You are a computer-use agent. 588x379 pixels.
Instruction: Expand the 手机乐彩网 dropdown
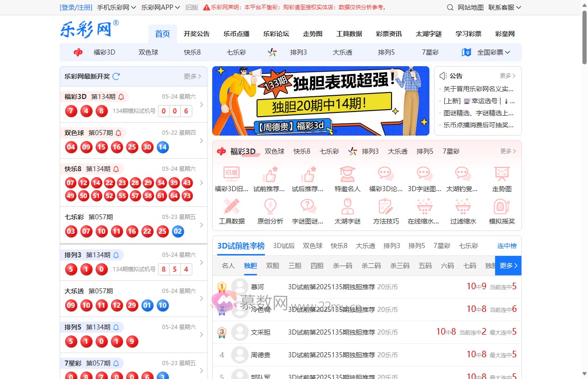pos(114,7)
